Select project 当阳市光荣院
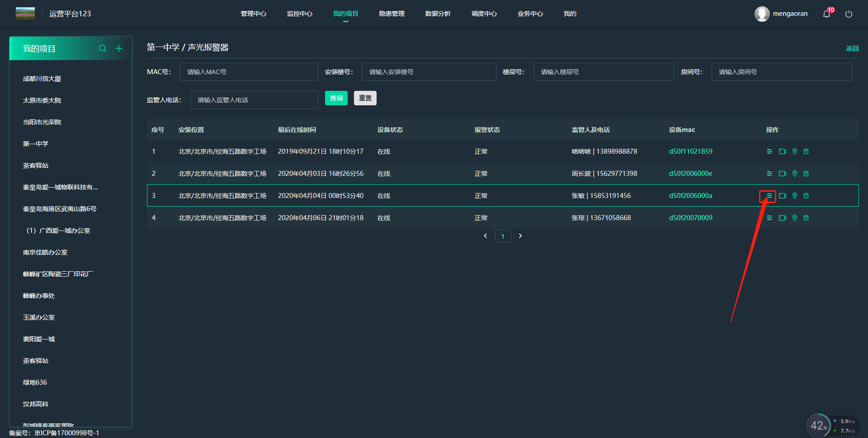868x438 pixels. pyautogui.click(x=42, y=122)
